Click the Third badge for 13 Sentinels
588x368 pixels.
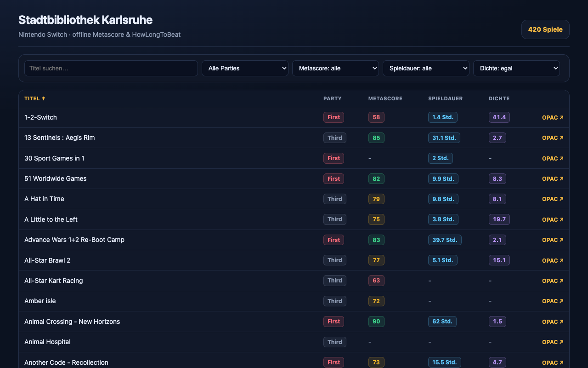334,138
